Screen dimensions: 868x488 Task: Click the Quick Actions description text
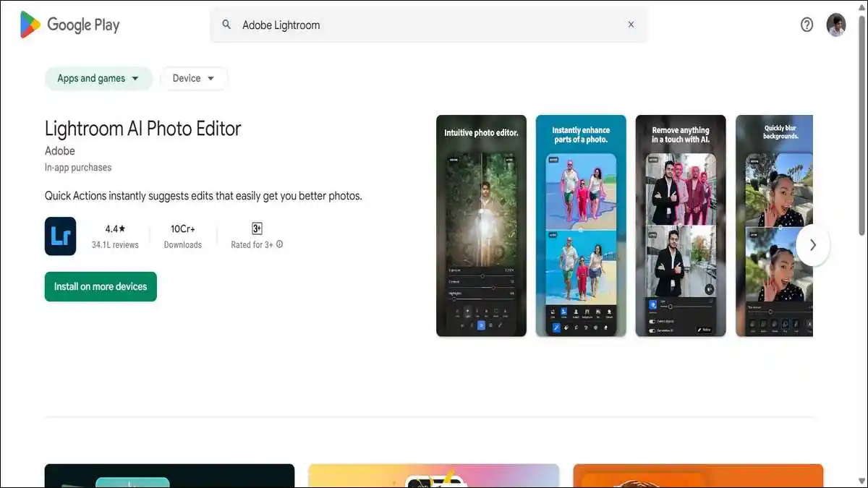tap(203, 196)
